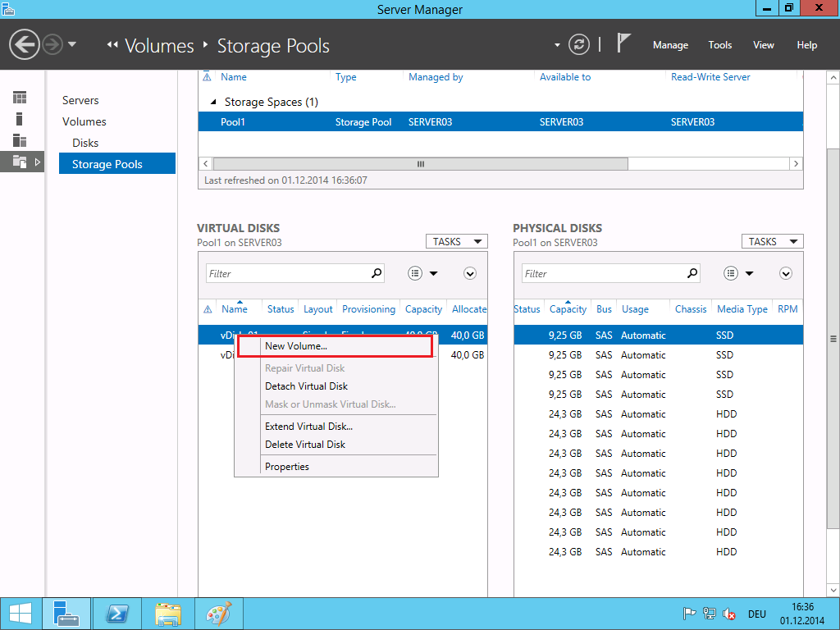This screenshot has width=840, height=630.
Task: Select Servers in the navigation pane
Action: pyautogui.click(x=80, y=100)
